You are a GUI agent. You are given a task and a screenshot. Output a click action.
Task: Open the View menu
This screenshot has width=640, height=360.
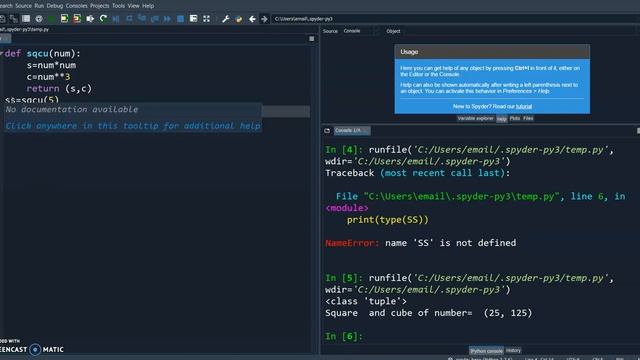[x=133, y=6]
